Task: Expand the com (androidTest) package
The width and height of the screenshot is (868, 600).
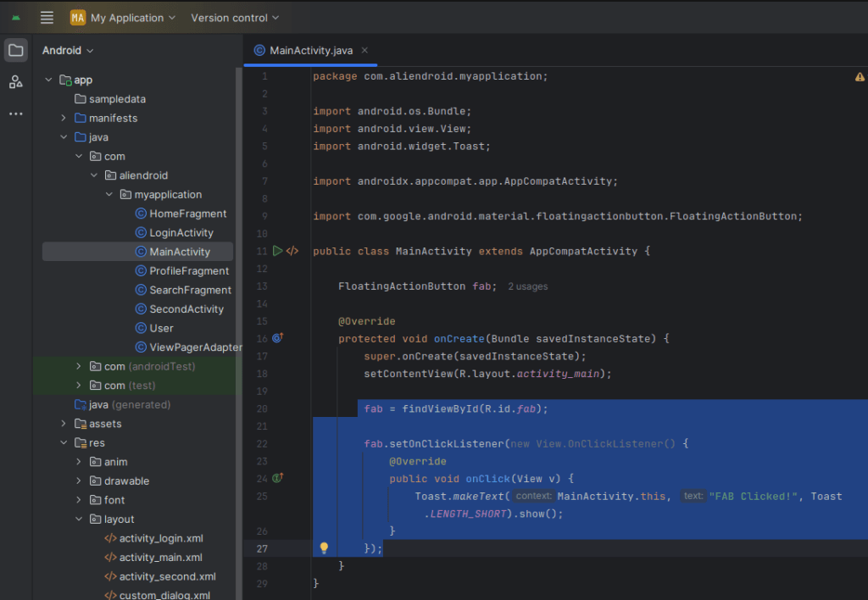Action: click(79, 366)
